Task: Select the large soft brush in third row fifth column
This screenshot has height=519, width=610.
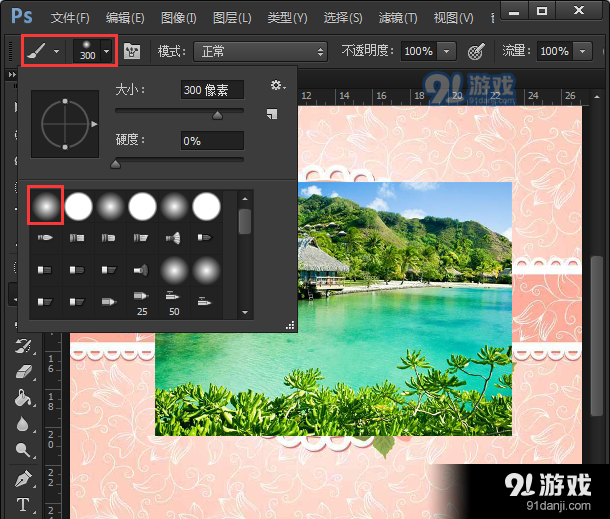Action: click(174, 270)
